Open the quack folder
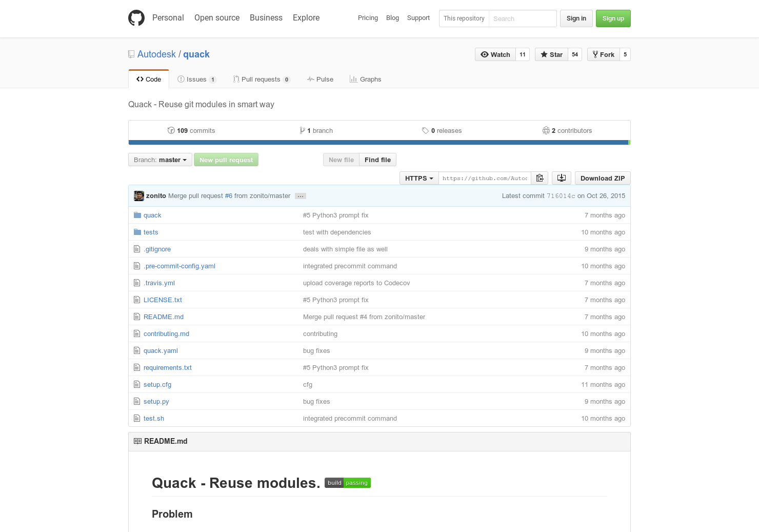The width and height of the screenshot is (759, 532). point(152,215)
